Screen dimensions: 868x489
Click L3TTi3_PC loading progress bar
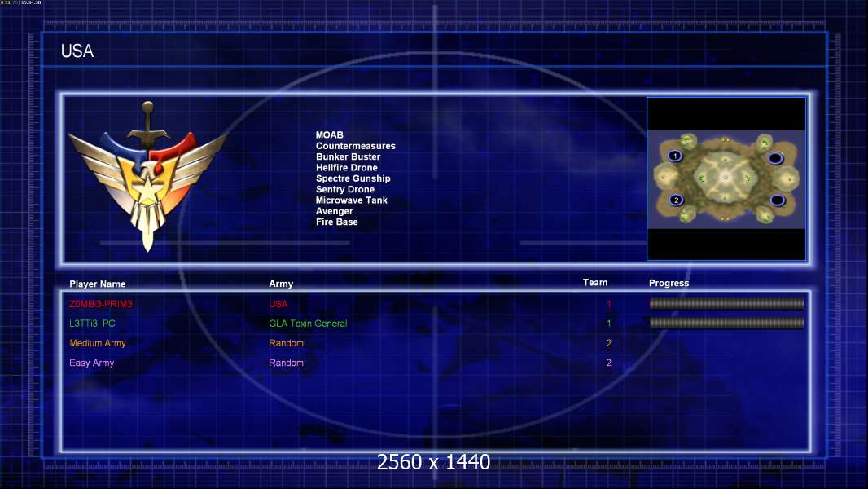pos(726,323)
